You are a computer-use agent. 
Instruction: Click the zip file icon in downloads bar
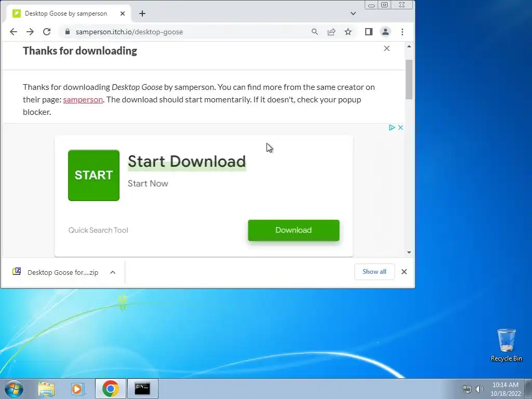click(17, 271)
